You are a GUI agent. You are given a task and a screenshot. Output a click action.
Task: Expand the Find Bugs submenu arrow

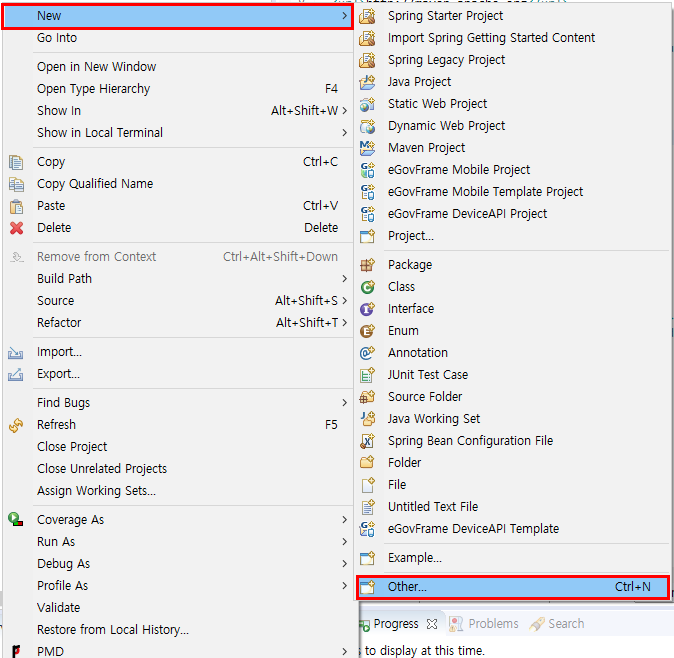point(344,403)
